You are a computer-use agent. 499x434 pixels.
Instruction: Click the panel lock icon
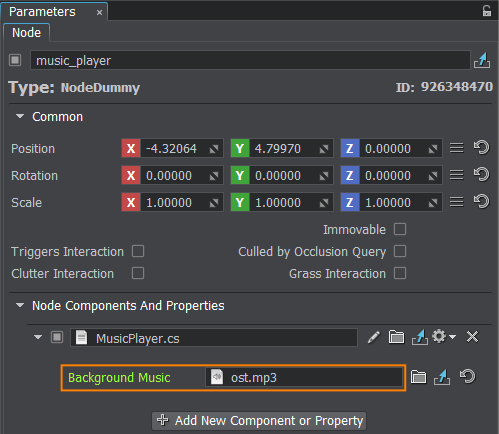(487, 11)
